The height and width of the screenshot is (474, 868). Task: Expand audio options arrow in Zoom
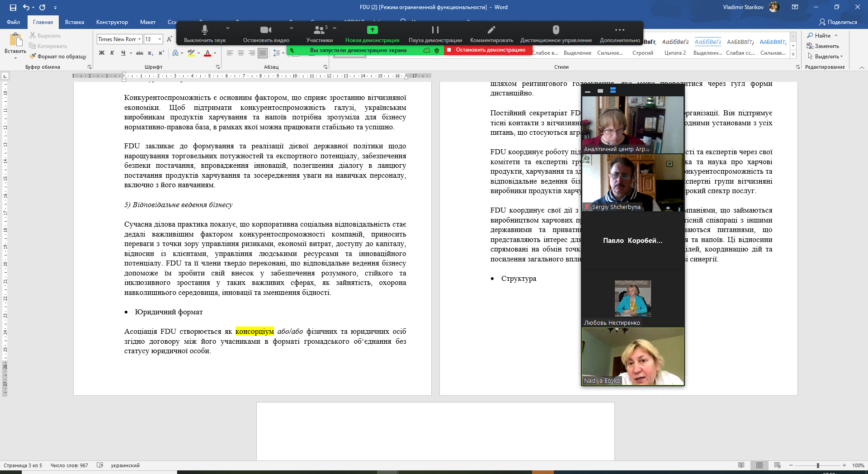[228, 28]
